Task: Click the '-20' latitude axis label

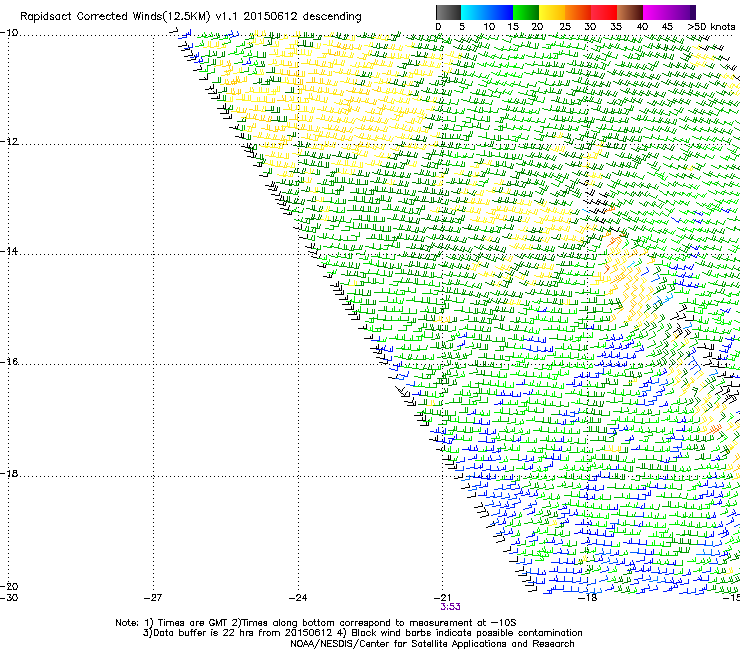Action: click(x=9, y=586)
